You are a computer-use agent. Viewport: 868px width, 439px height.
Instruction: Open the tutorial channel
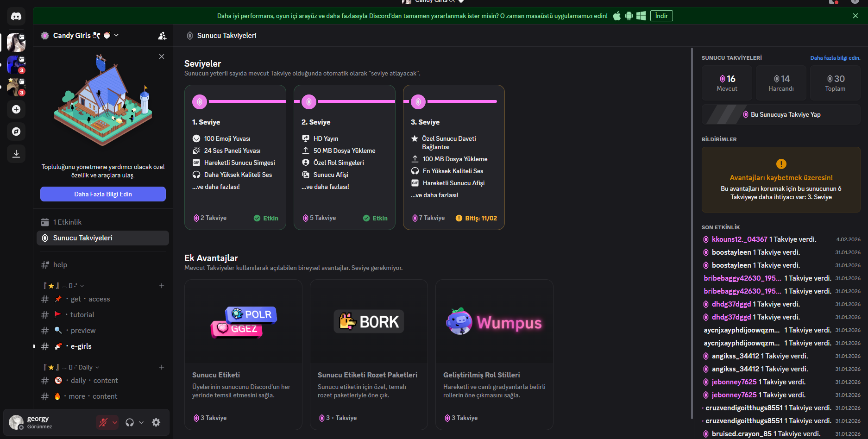103,315
